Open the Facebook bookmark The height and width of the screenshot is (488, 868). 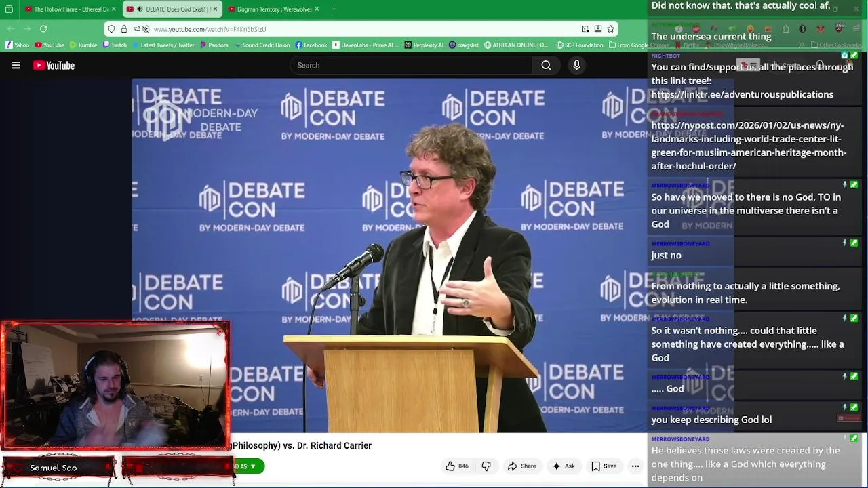[311, 45]
